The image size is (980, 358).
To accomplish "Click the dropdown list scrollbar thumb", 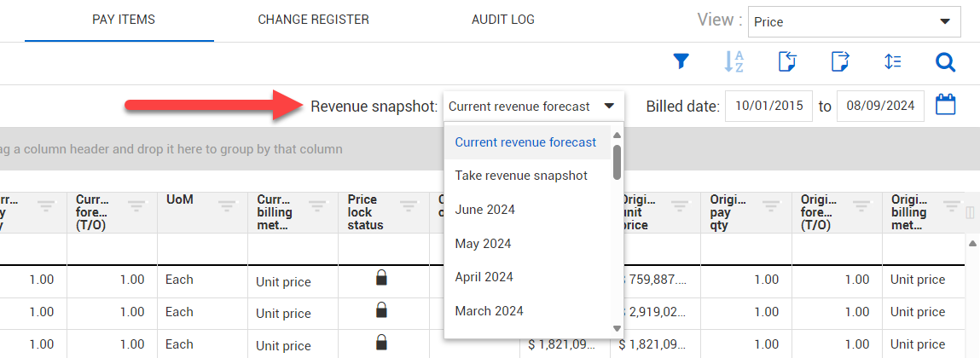I will coord(617,162).
